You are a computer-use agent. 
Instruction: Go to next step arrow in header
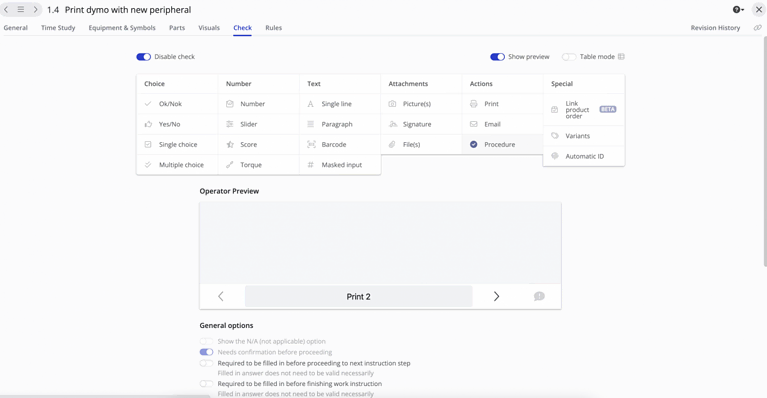point(35,9)
